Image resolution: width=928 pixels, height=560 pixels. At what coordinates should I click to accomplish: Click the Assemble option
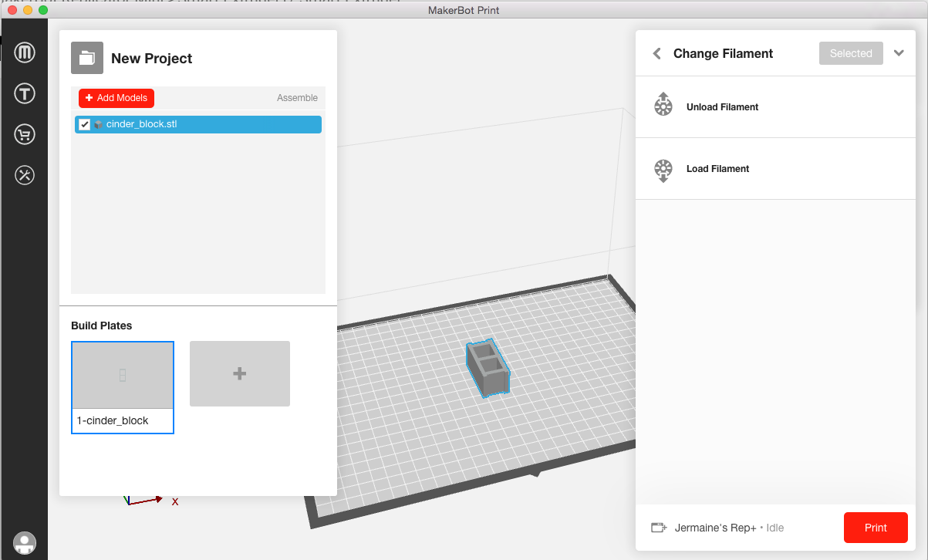tap(297, 98)
